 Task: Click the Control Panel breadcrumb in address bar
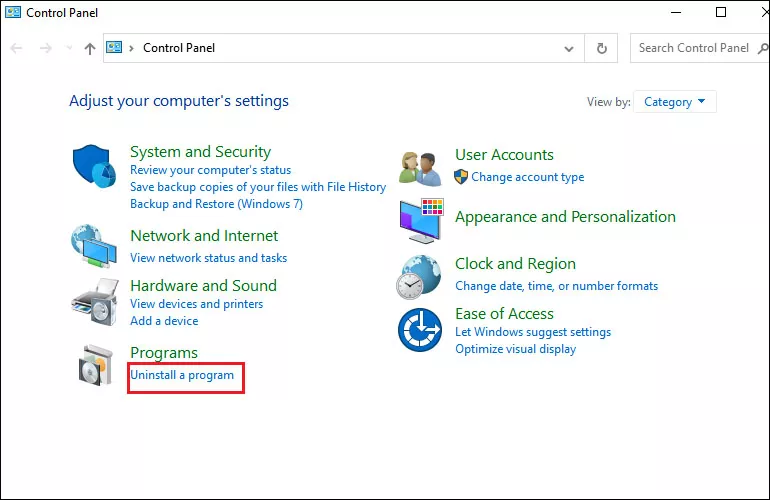(179, 48)
